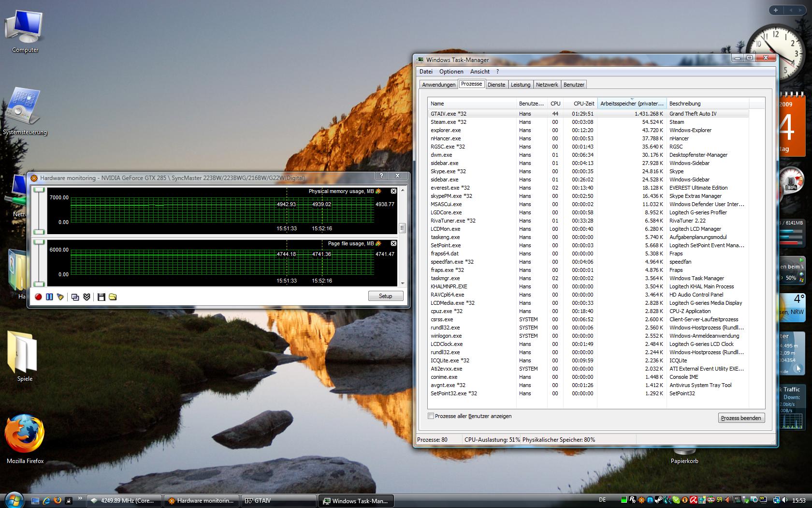This screenshot has height=508, width=812.
Task: Select the Steam.exe *32 process
Action: click(x=588, y=122)
